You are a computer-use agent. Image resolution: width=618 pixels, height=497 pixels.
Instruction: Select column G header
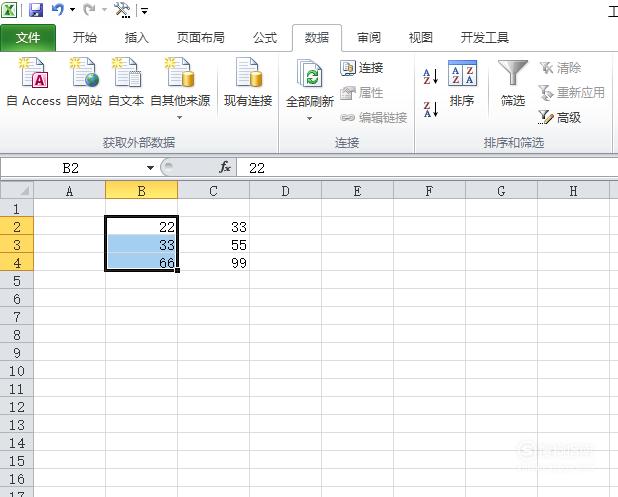pyautogui.click(x=501, y=191)
